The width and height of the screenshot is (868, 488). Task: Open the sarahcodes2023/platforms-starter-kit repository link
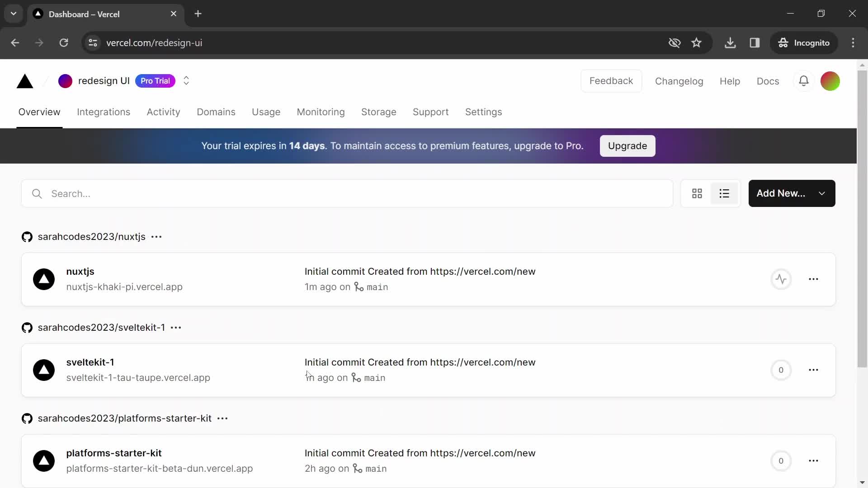(x=124, y=418)
